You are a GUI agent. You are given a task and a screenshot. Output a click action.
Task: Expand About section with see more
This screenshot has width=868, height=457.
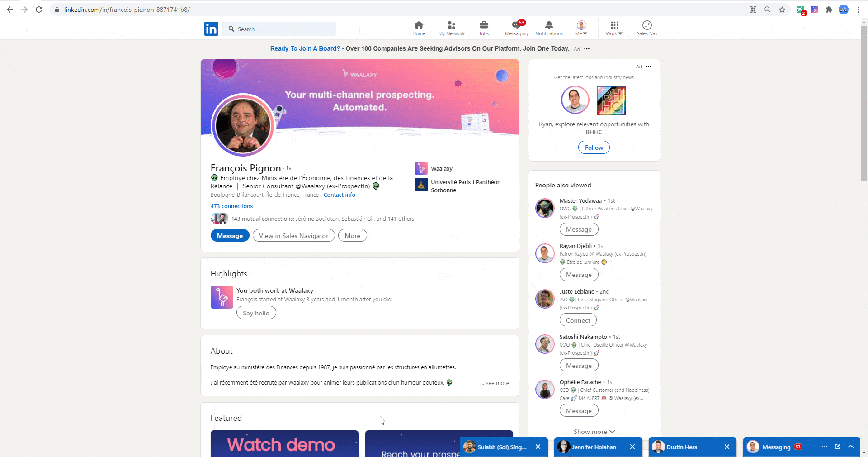(x=495, y=383)
